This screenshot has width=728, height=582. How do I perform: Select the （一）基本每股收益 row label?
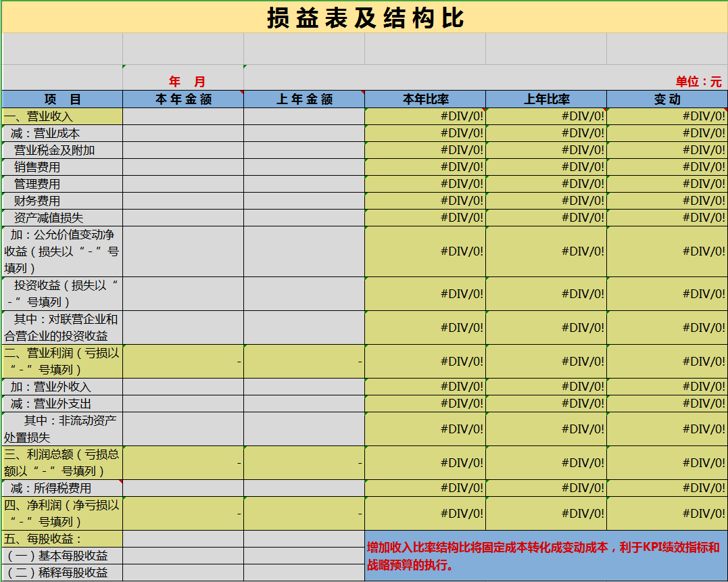point(62,556)
